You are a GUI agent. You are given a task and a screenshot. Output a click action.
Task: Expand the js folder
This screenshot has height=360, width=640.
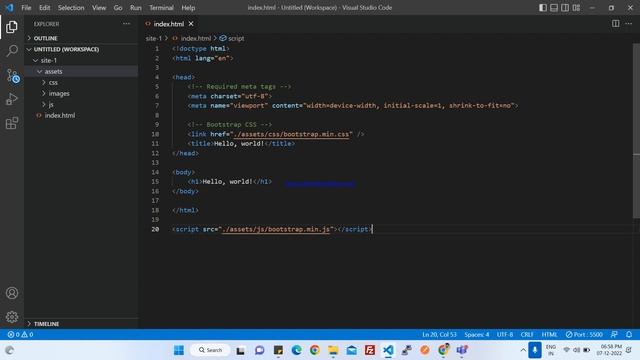[82, 104]
